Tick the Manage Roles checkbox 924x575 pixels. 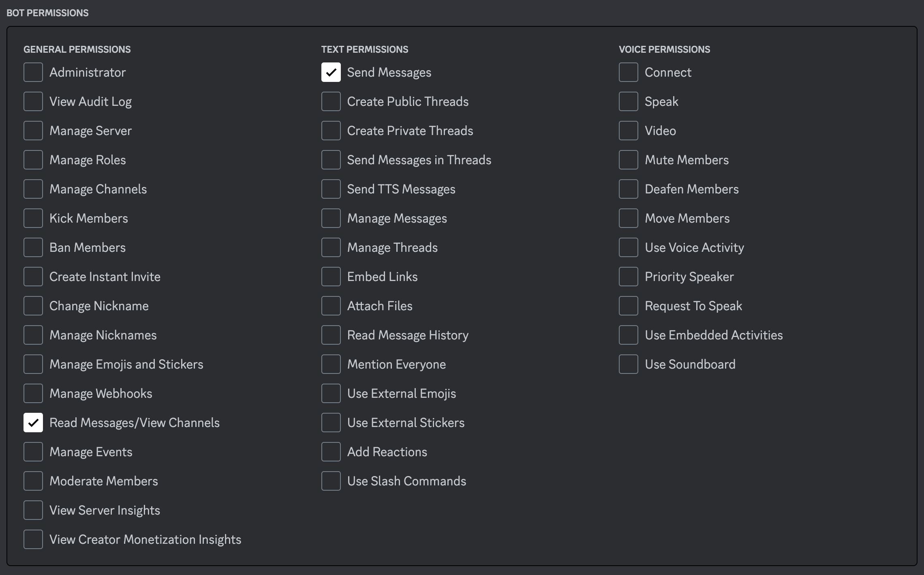click(33, 160)
